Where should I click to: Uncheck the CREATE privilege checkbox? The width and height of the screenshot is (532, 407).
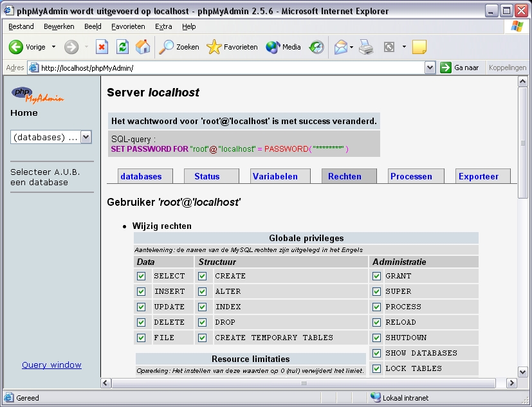click(202, 276)
